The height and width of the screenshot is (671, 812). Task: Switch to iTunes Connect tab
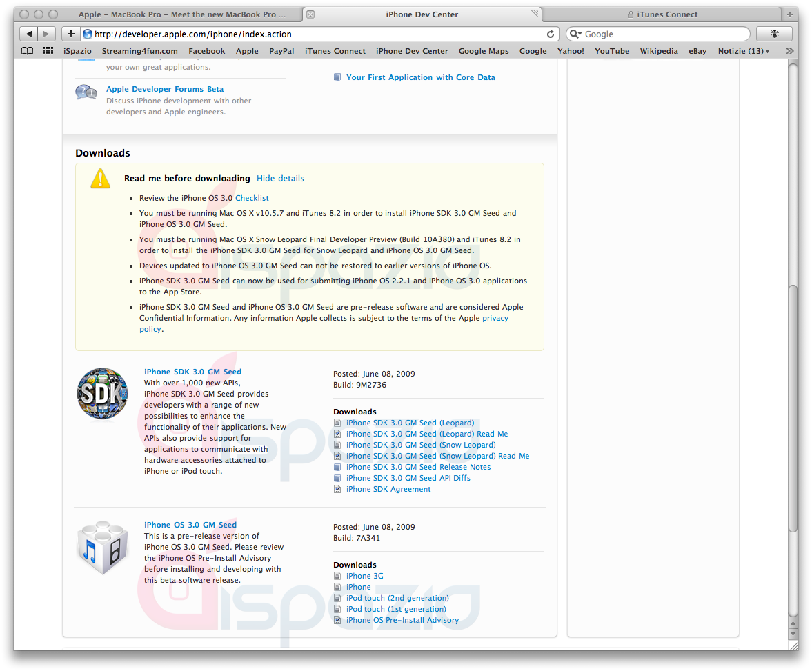click(662, 14)
